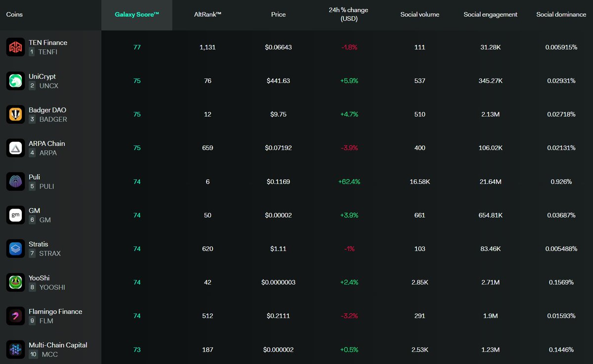Click the social dominance 0.005915%

coord(561,47)
